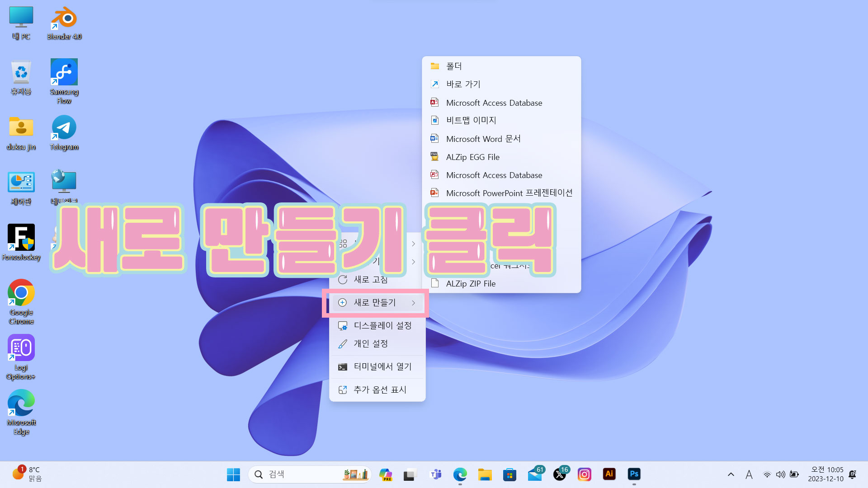This screenshot has height=488, width=868.
Task: Choose Microsoft Word 문서 in submenu
Action: click(x=483, y=139)
